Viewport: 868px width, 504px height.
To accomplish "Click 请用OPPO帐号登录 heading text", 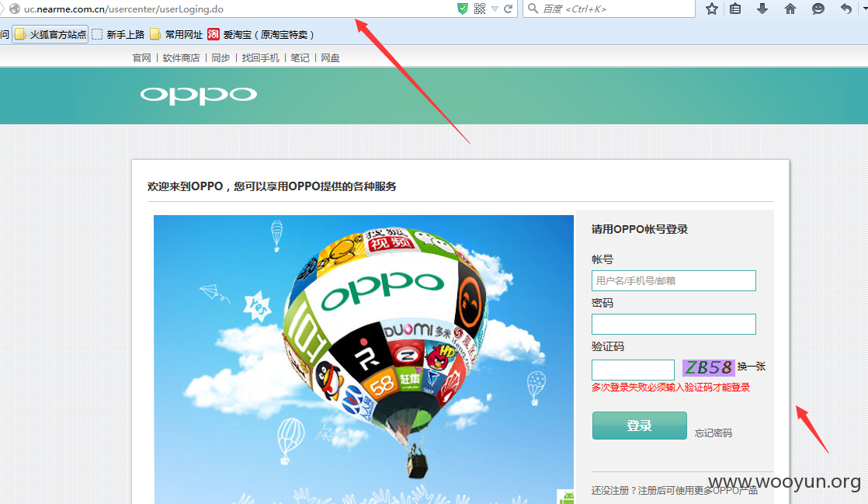I will click(640, 229).
